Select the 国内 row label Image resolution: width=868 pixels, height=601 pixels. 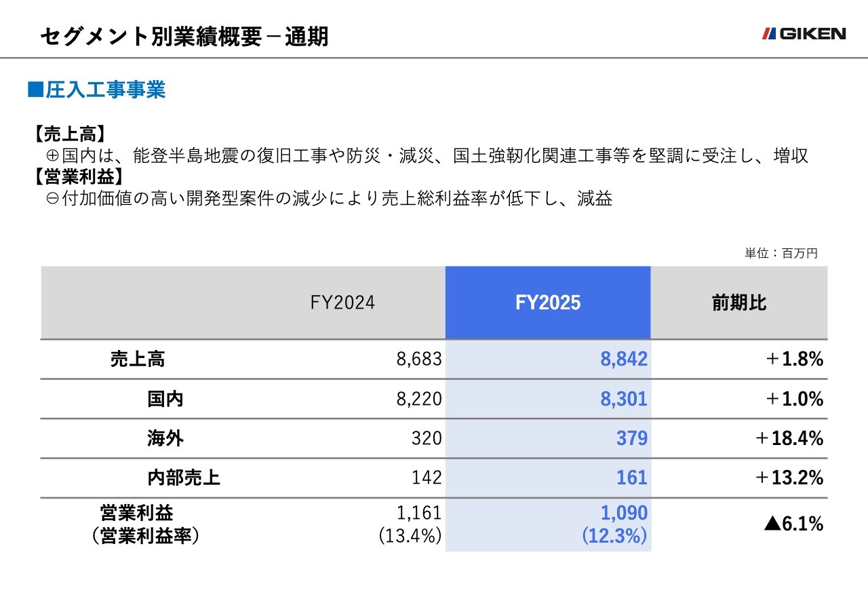tap(165, 399)
